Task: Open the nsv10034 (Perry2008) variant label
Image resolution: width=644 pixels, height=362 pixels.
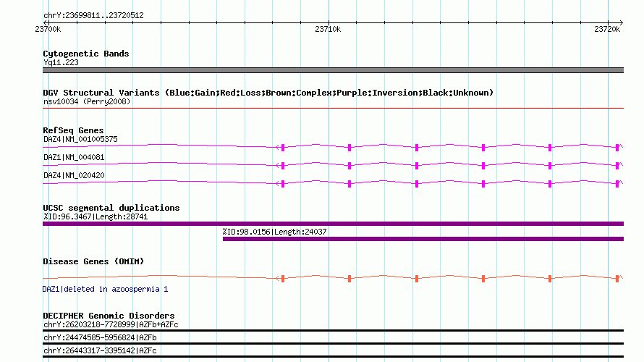Action: [x=87, y=101]
